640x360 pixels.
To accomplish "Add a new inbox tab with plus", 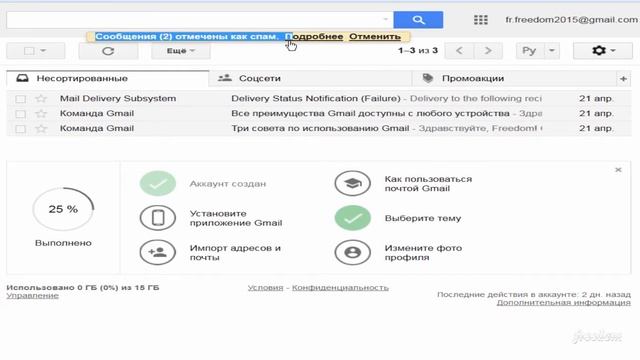I will pyautogui.click(x=623, y=79).
